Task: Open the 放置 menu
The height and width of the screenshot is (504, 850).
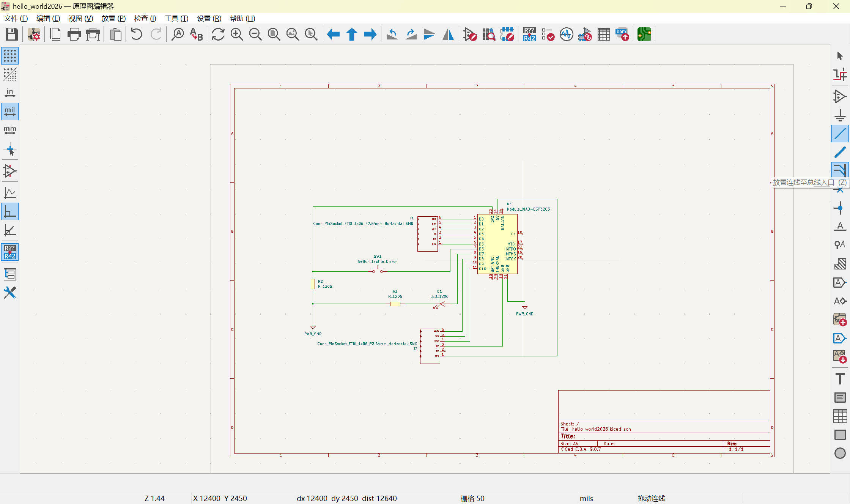Action: point(113,18)
